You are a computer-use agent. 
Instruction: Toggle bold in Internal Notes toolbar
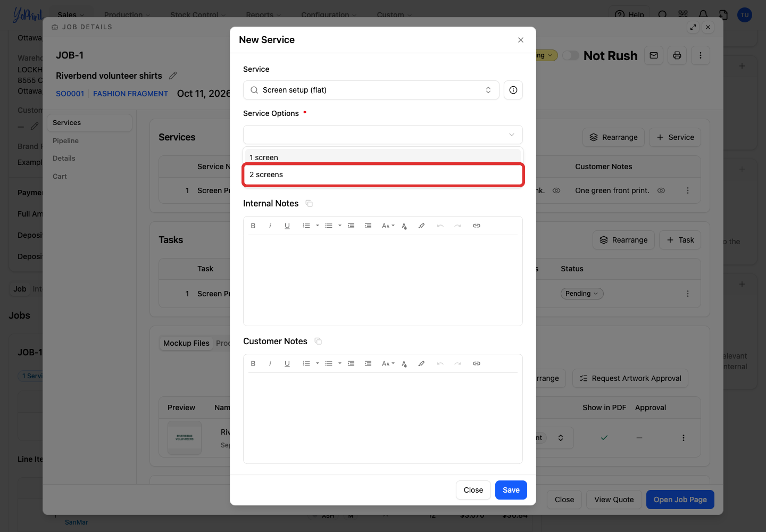click(253, 226)
